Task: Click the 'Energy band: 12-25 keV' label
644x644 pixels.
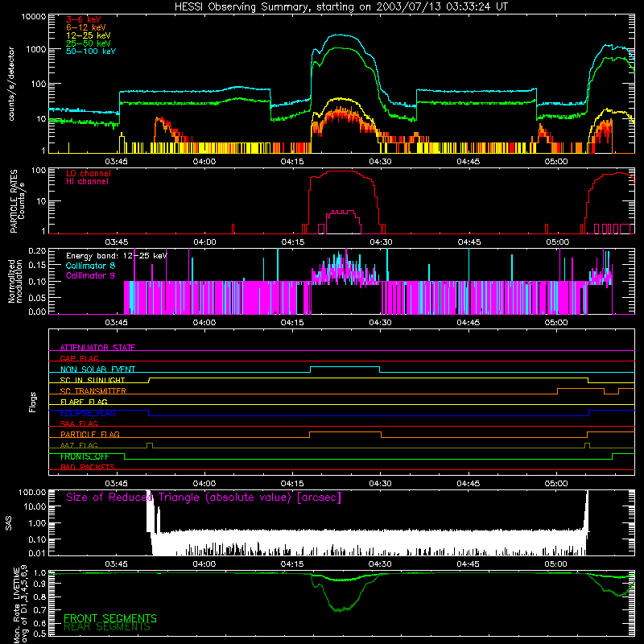Action: (x=117, y=256)
